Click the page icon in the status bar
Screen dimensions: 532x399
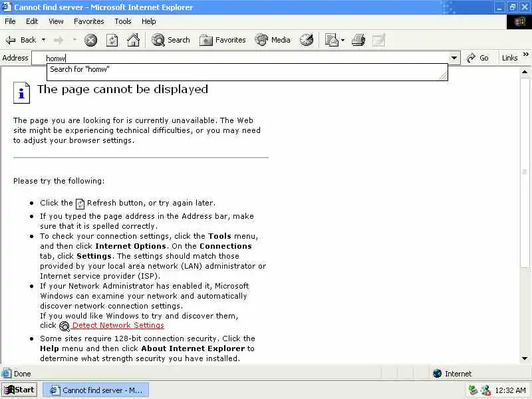point(7,374)
